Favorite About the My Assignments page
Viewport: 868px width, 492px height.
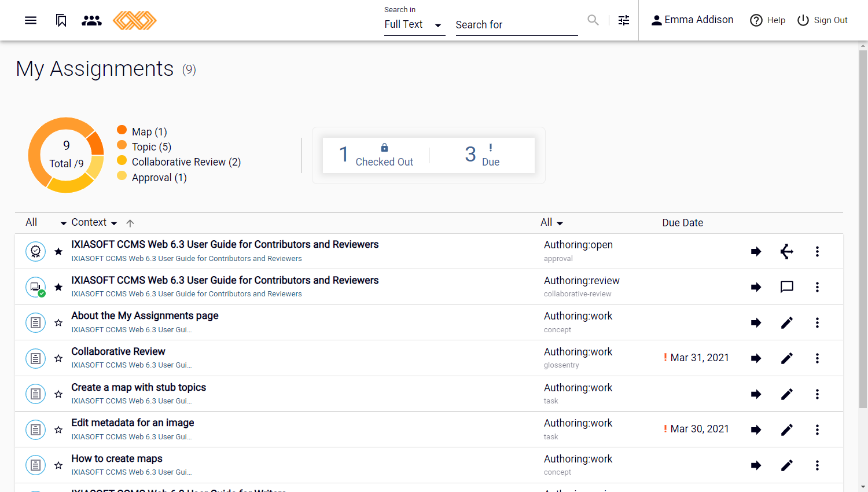click(58, 322)
